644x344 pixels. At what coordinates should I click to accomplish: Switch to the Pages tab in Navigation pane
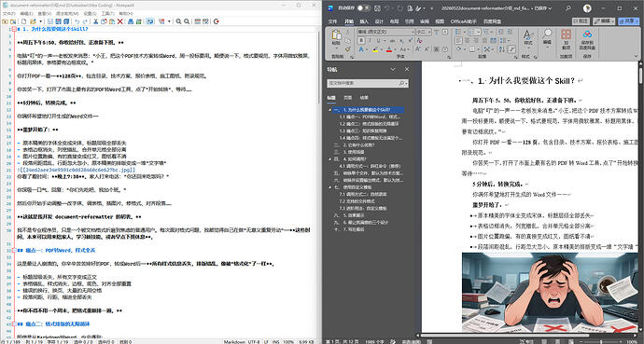[x=347, y=98]
